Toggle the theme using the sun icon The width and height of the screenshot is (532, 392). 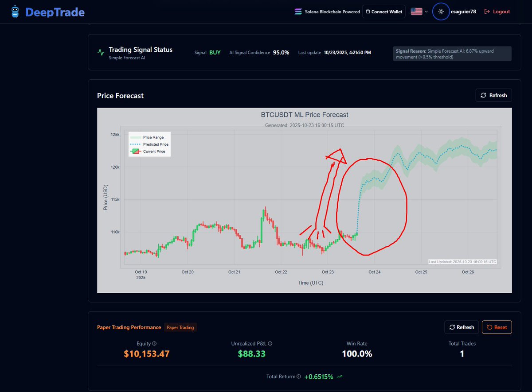tap(441, 12)
